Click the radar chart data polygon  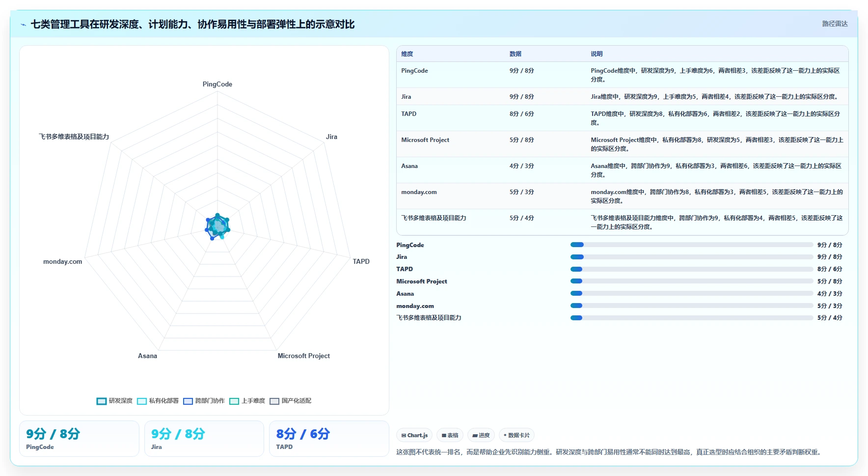(x=217, y=226)
